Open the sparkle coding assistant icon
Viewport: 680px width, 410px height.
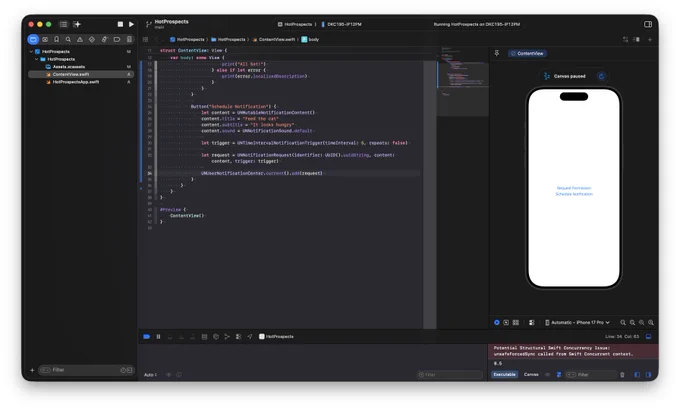tap(77, 24)
